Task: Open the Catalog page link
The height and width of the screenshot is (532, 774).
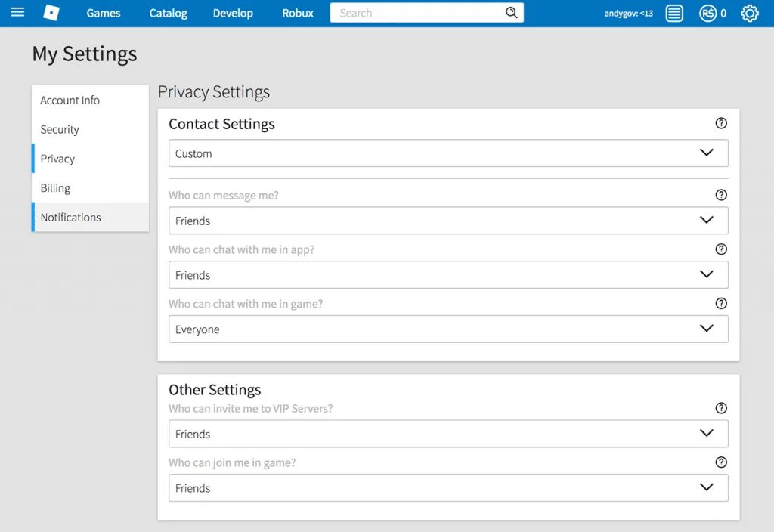Action: coord(169,14)
